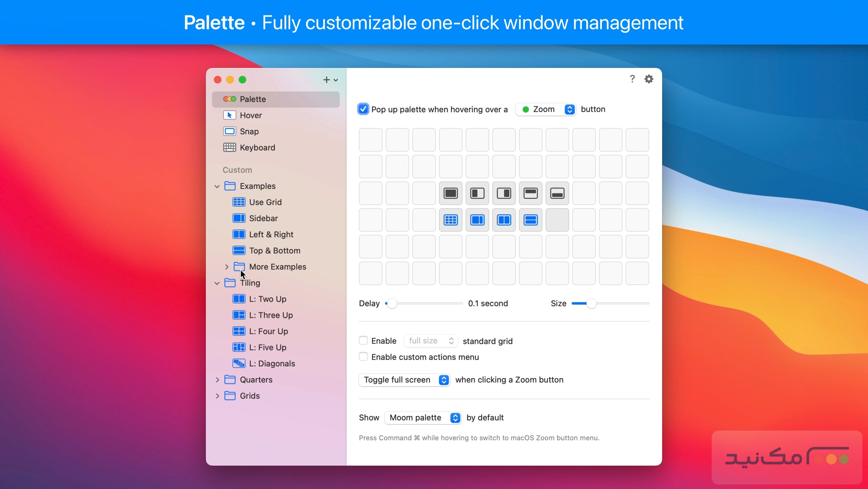Click the top-half window layout icon
868x489 pixels.
530,193
